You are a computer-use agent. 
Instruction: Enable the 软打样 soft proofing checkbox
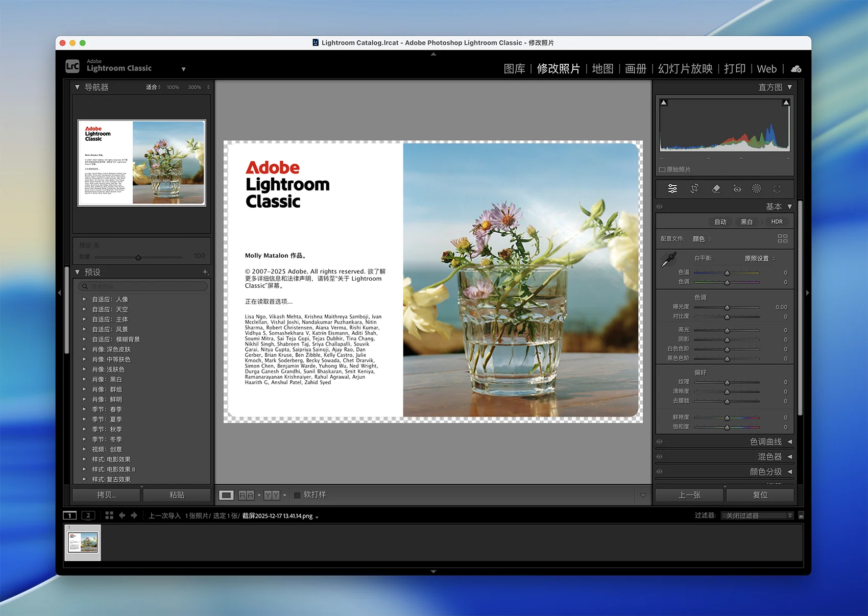pos(297,495)
